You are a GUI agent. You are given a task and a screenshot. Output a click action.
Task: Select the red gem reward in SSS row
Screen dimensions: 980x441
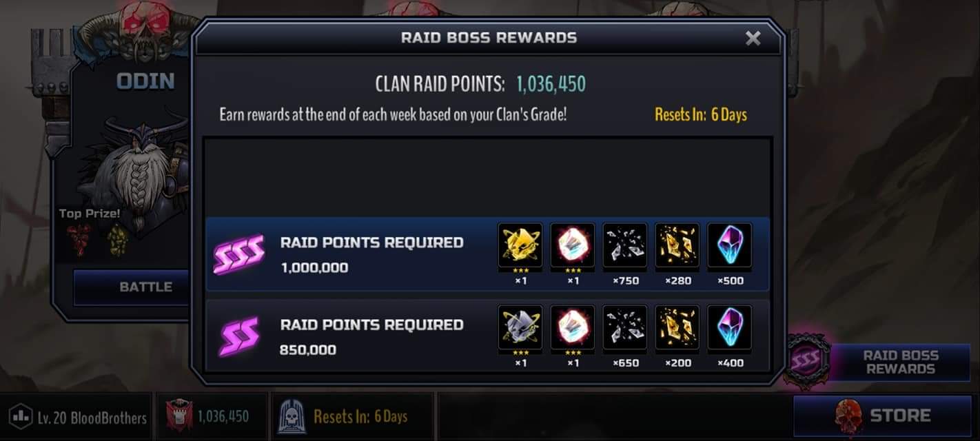(573, 245)
